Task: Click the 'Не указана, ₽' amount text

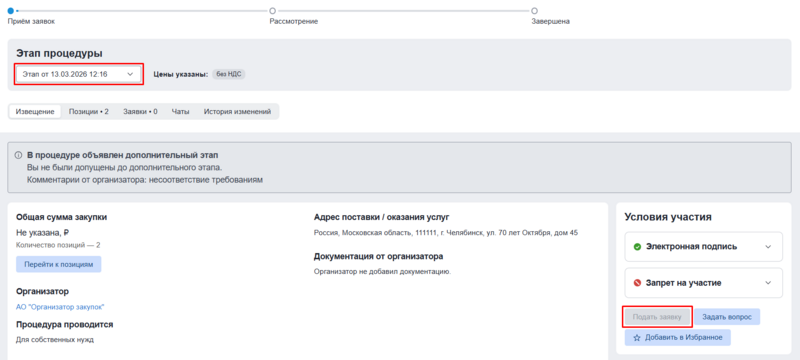Action: pos(42,233)
